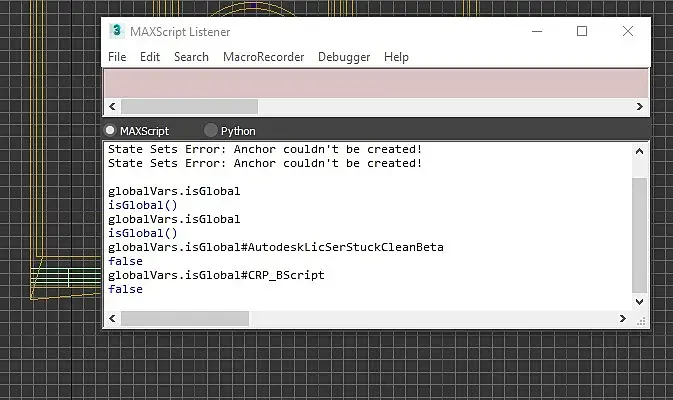Click left arrow of macro recorder scrollbar

[112, 106]
